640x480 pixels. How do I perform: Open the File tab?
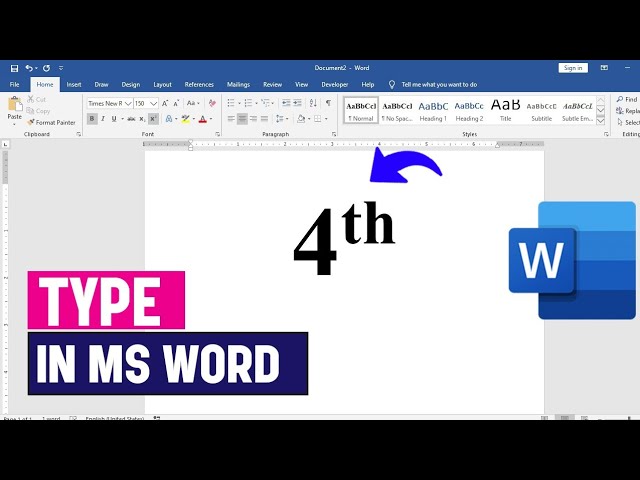(x=15, y=84)
